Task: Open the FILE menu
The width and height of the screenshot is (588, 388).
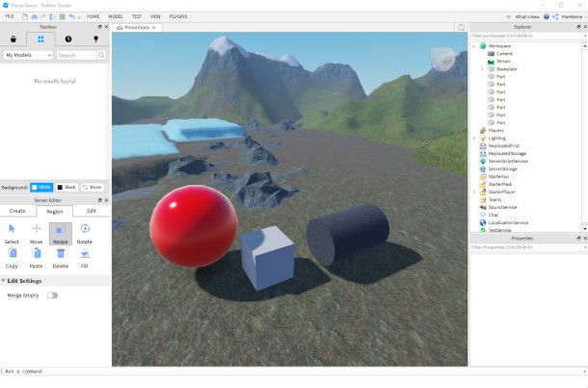Action: click(x=10, y=16)
